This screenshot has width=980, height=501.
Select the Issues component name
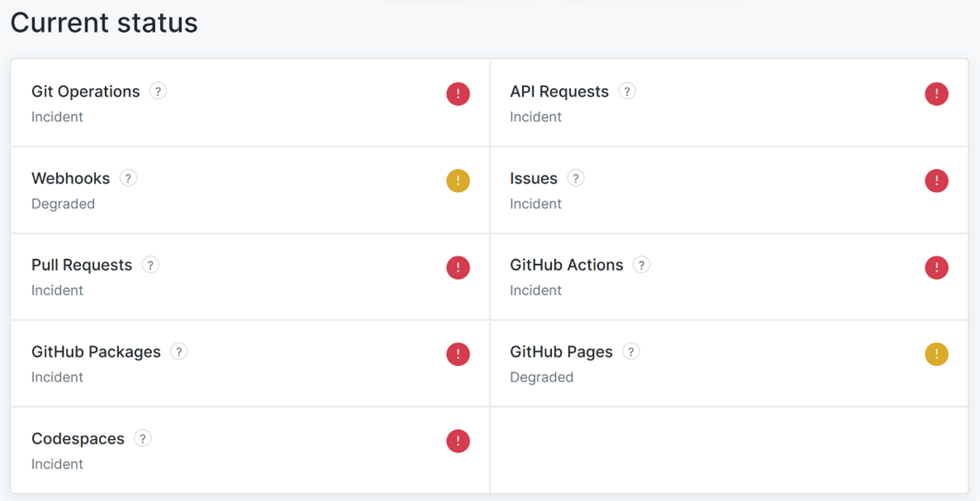click(x=533, y=178)
